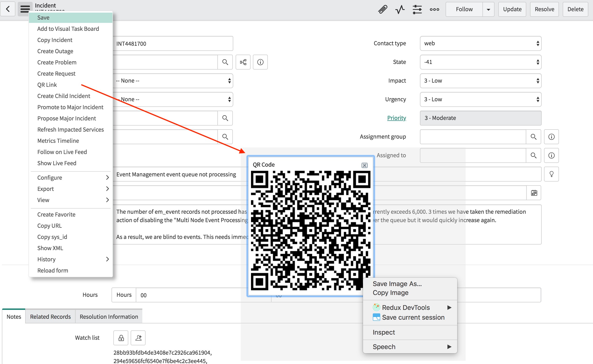The image size is (593, 364).
Task: Click the Watch list lock icon
Action: tap(121, 338)
